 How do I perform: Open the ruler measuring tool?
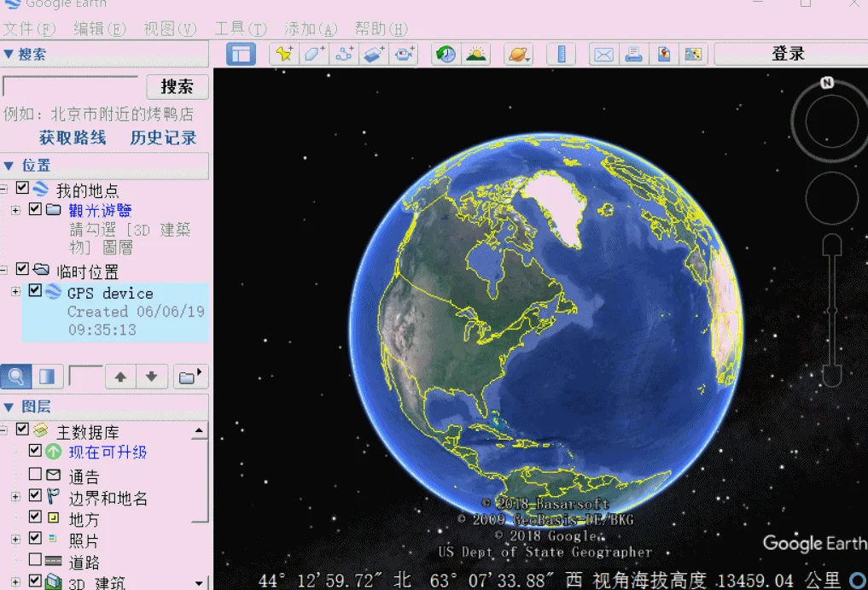562,55
